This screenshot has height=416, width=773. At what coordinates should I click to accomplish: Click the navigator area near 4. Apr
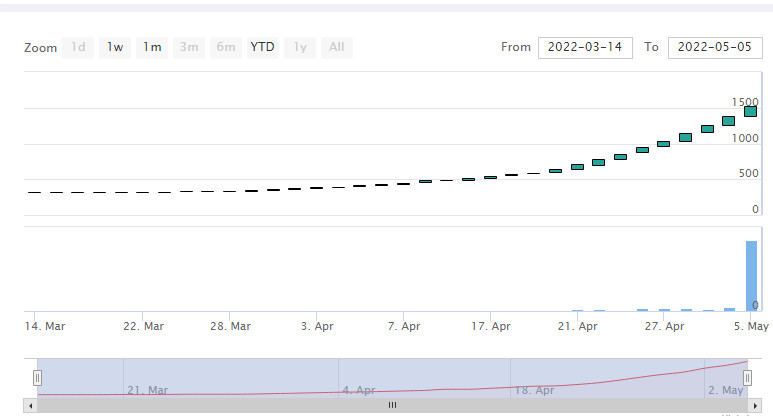click(x=359, y=390)
